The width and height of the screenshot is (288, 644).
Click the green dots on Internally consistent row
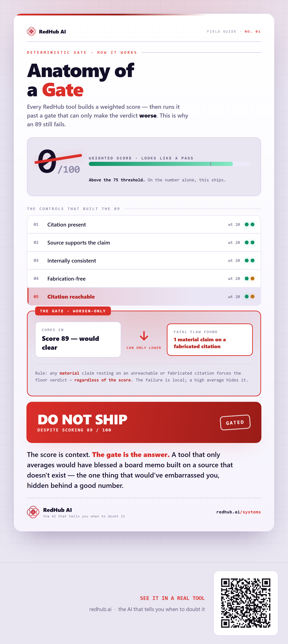250,260
